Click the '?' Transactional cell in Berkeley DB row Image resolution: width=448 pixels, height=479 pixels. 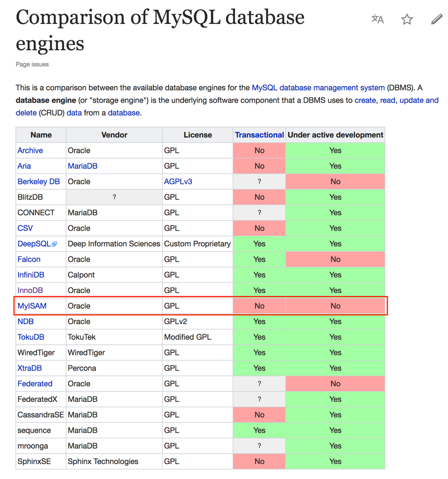pos(259,181)
